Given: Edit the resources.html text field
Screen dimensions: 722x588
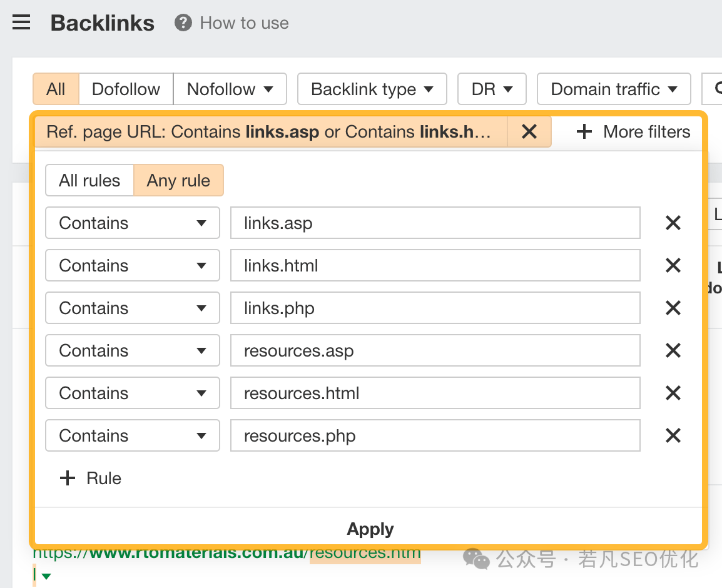Looking at the screenshot, I should tap(435, 393).
